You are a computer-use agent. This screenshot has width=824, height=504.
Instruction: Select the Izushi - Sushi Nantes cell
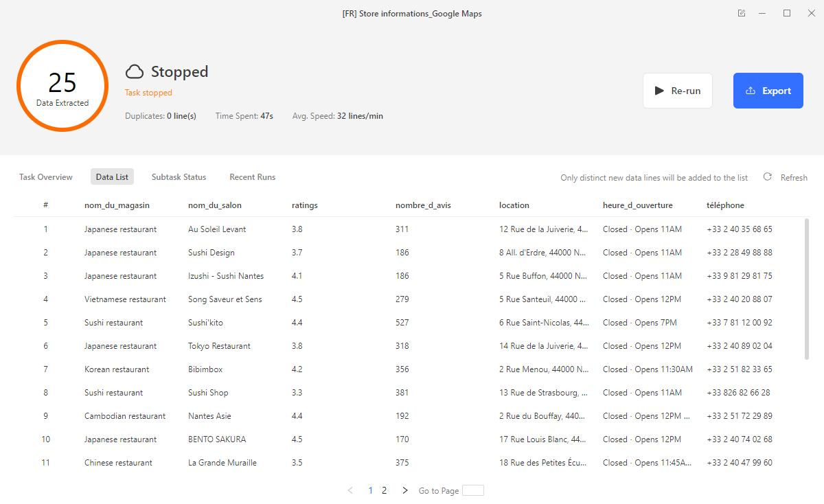(226, 276)
